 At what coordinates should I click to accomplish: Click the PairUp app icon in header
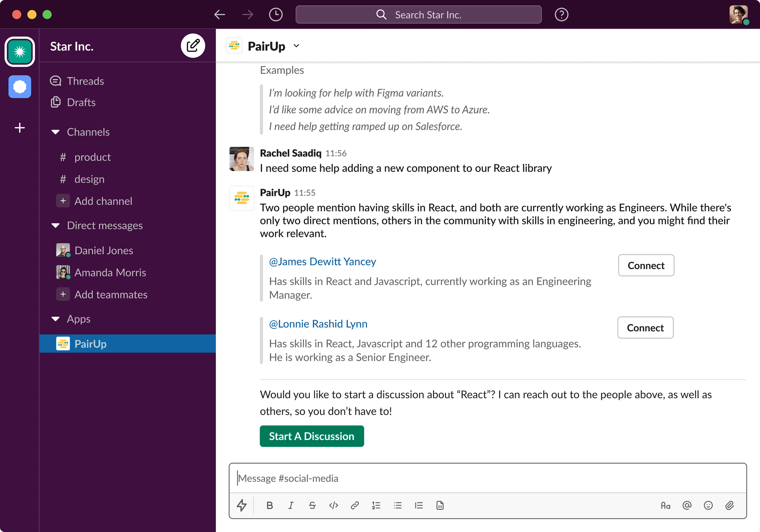point(234,46)
